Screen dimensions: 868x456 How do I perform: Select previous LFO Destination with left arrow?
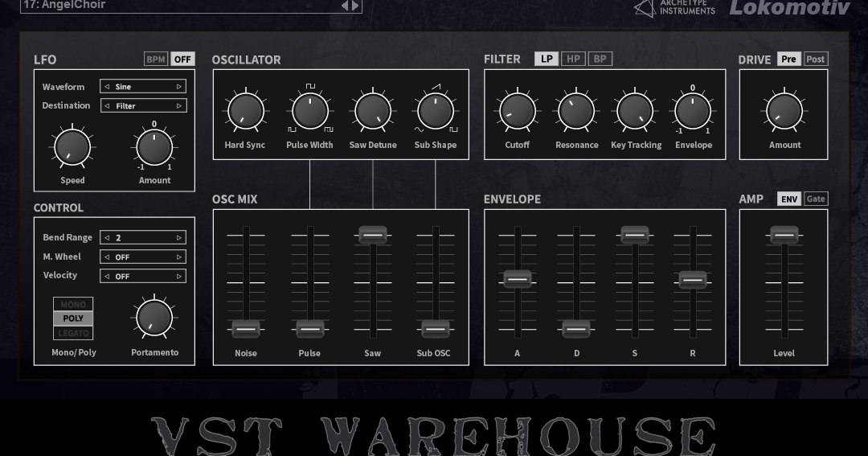pos(107,106)
